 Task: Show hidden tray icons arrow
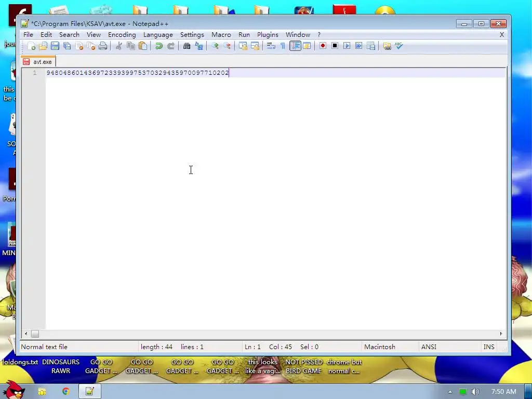450,392
